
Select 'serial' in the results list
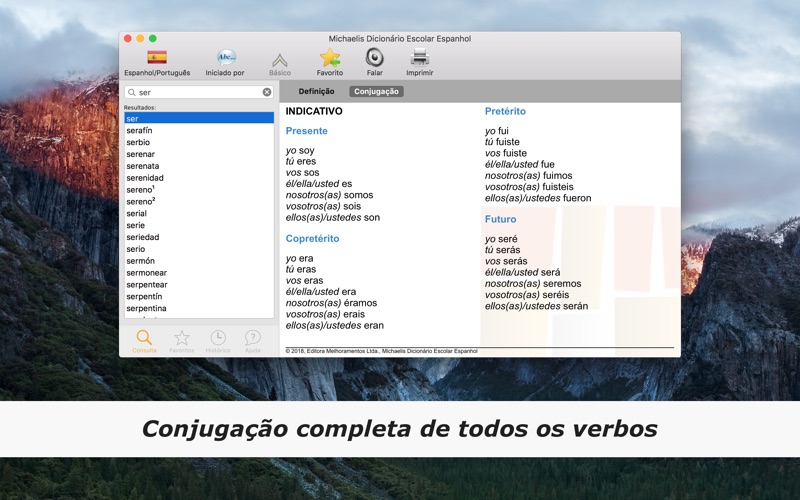199,213
